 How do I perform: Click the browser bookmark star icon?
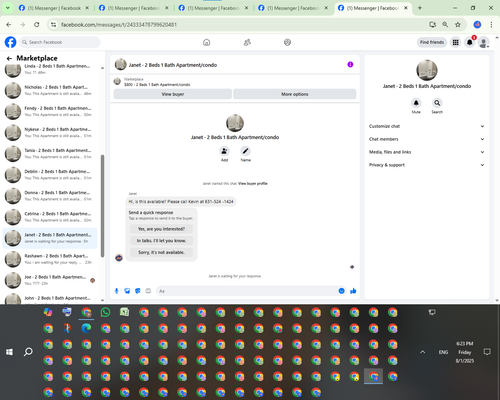tap(458, 24)
